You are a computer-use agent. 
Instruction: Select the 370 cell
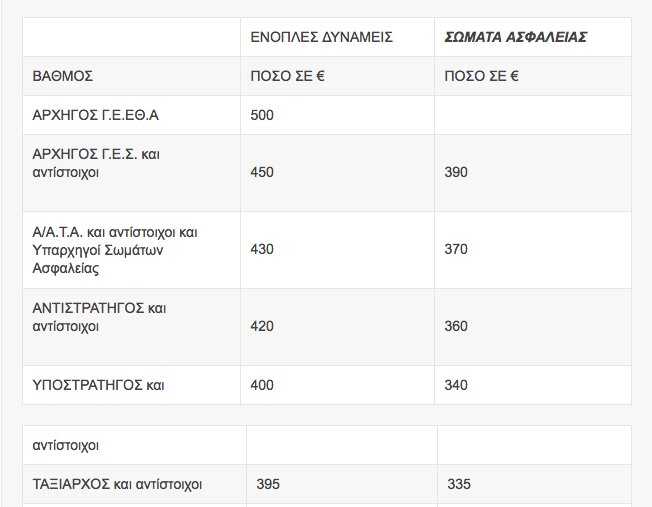click(456, 250)
